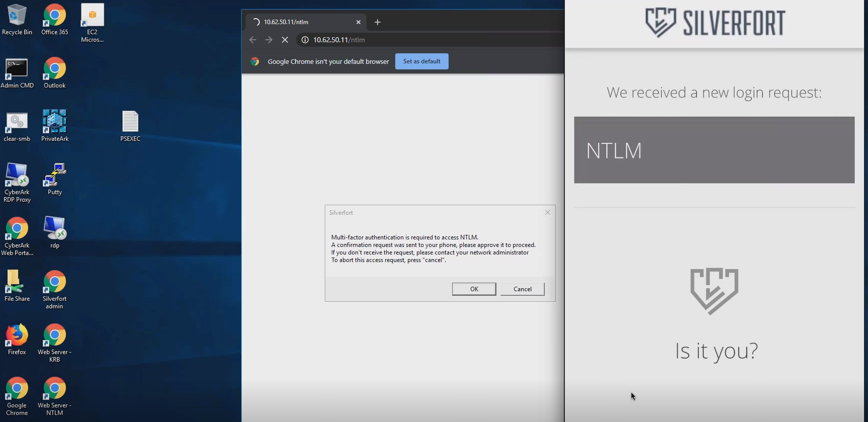This screenshot has width=868, height=422.
Task: Select the clear-smb desktop icon
Action: point(17,127)
